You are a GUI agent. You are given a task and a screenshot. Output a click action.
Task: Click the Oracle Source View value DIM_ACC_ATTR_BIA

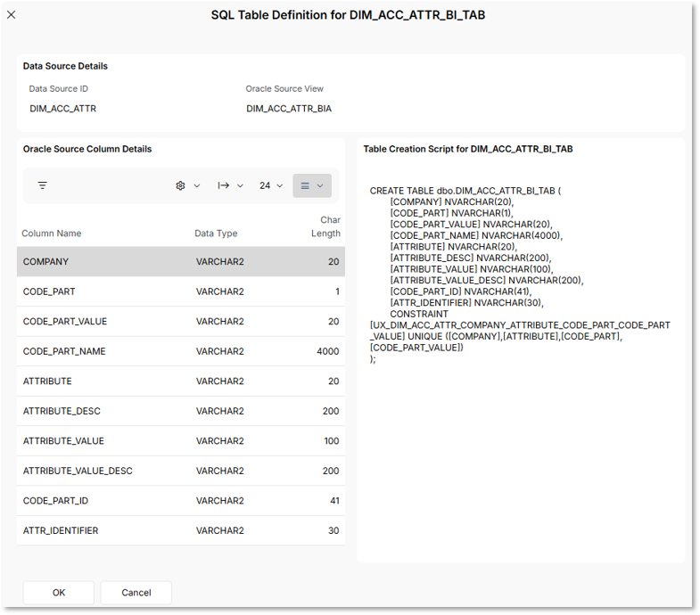289,109
